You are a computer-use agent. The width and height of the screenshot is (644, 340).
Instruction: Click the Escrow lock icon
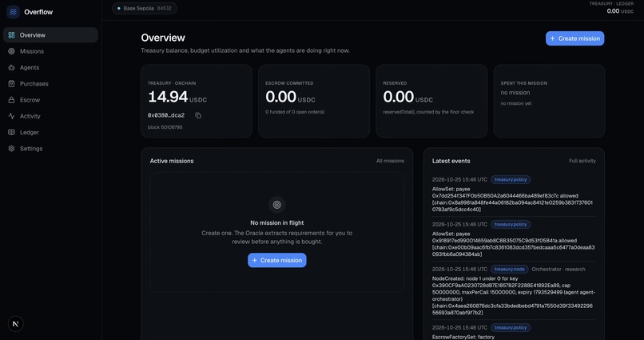point(11,100)
